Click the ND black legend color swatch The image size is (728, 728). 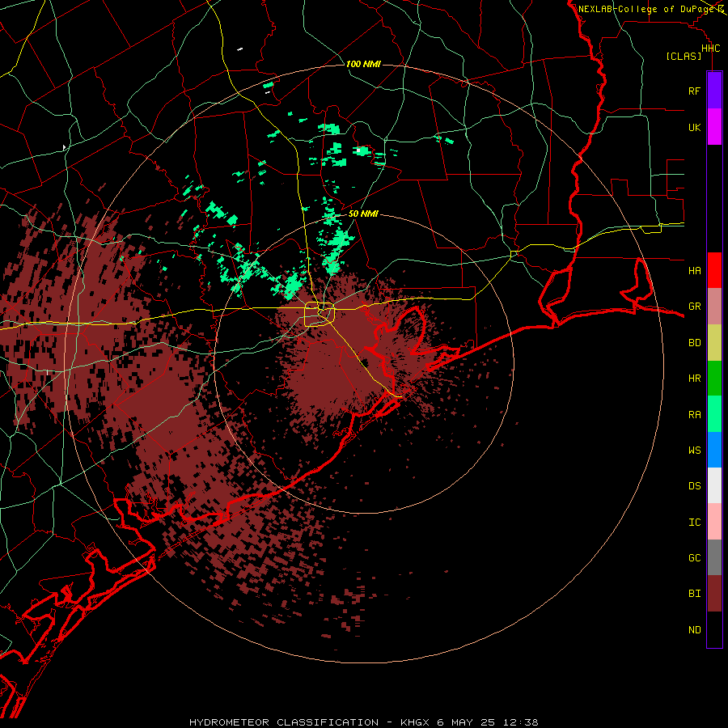pyautogui.click(x=714, y=629)
